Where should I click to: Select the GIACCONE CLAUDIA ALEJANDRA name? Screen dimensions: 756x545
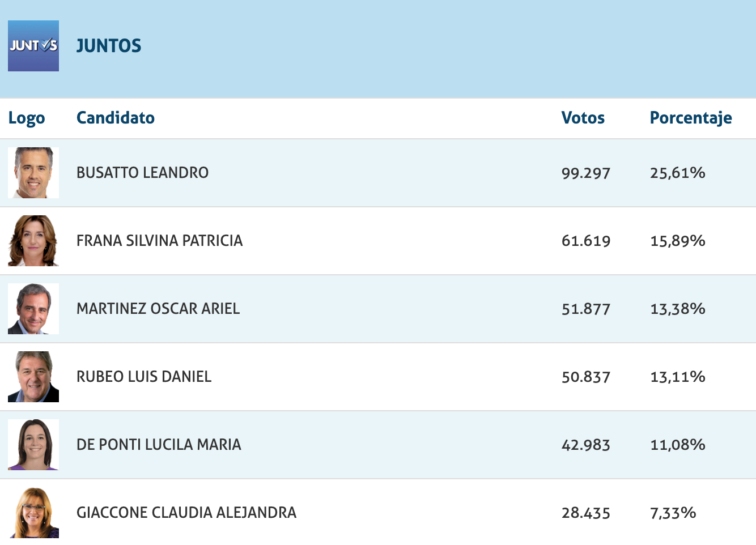click(186, 513)
